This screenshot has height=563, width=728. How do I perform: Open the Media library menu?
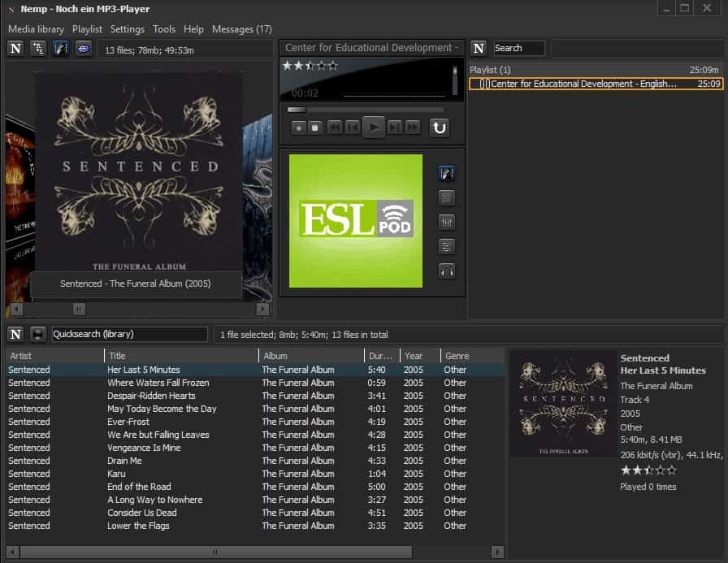pyautogui.click(x=36, y=29)
